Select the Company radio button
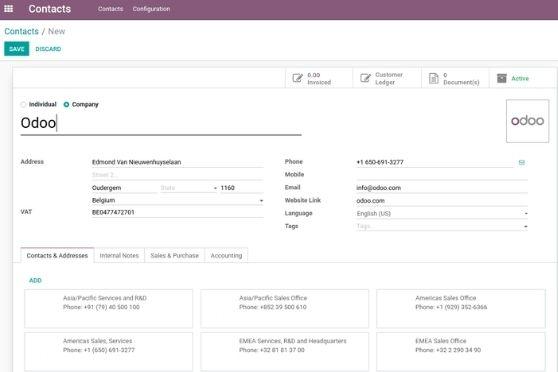Image resolution: width=558 pixels, height=372 pixels. point(66,104)
